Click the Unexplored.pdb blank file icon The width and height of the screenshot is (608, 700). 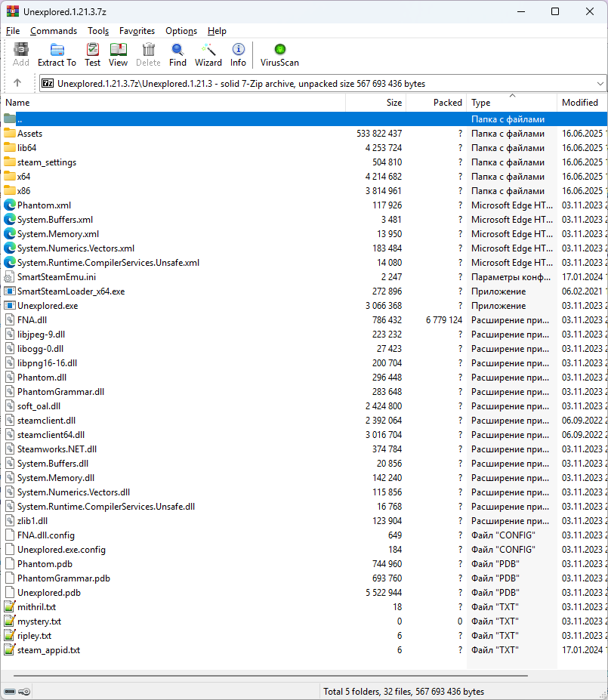[x=9, y=593]
